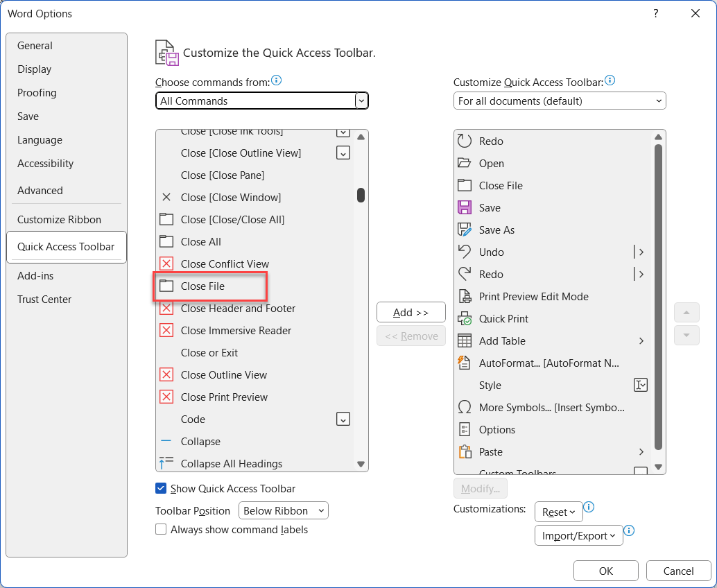The height and width of the screenshot is (588, 717).
Task: Select the Save As icon
Action: point(465,230)
